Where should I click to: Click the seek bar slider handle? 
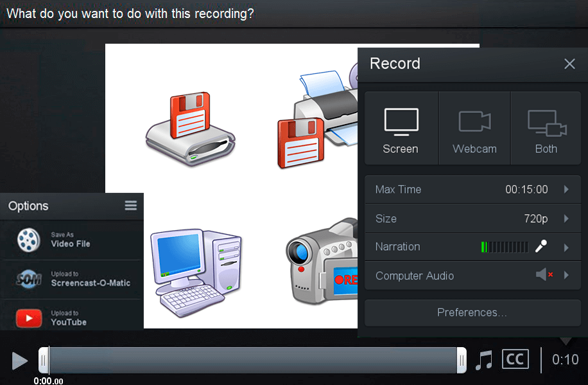[43, 360]
